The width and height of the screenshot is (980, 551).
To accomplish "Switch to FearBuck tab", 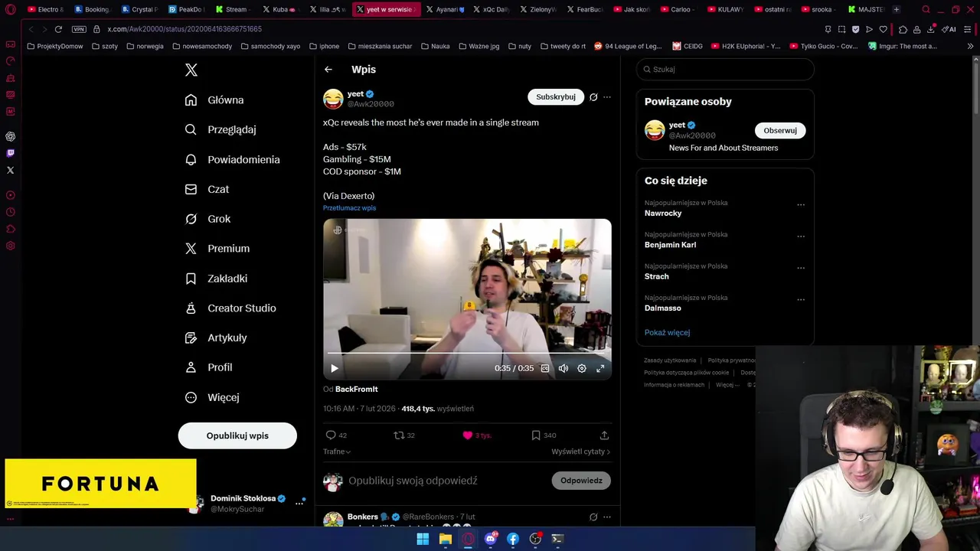I will tap(586, 9).
